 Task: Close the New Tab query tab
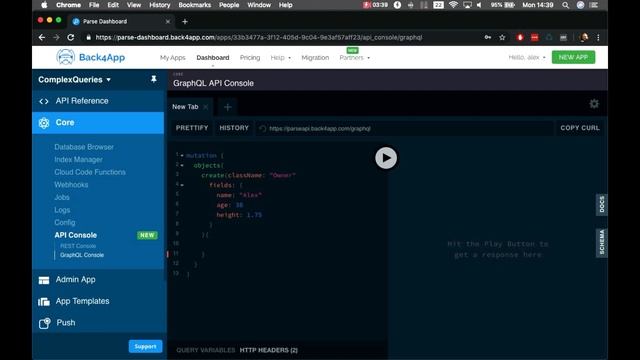206,107
